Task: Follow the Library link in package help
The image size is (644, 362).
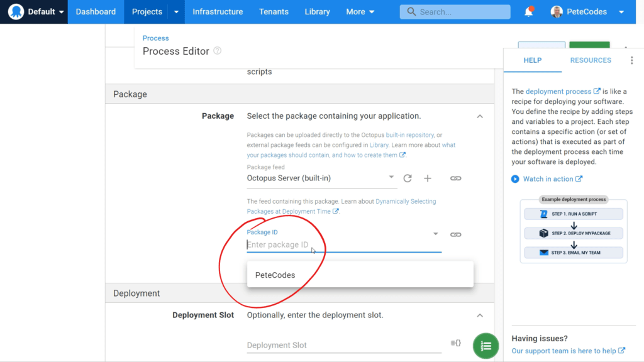Action: [379, 145]
